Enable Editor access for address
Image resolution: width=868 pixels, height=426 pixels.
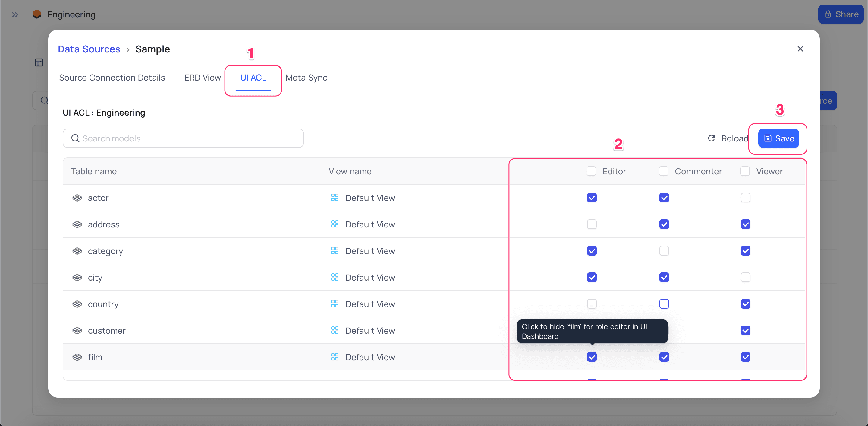click(592, 224)
